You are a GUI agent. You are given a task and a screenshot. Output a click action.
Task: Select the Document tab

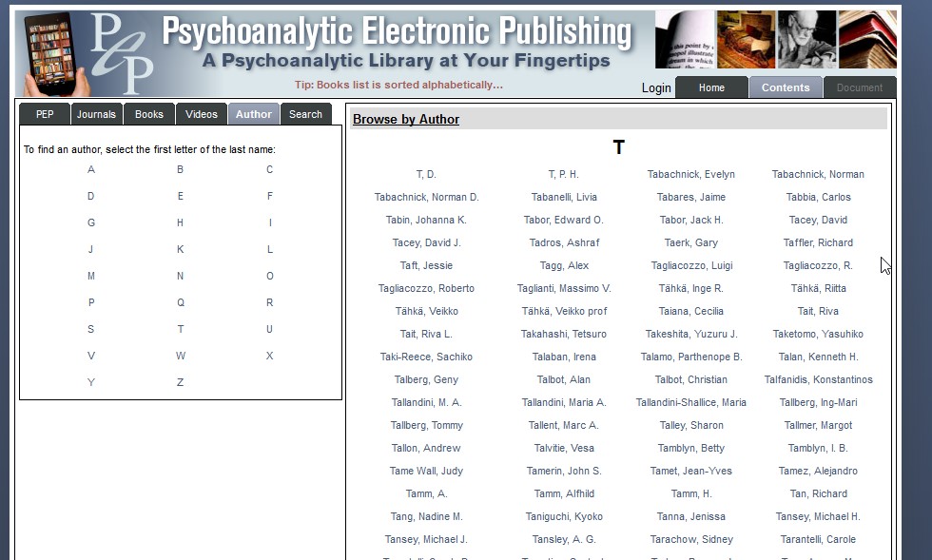tap(860, 87)
